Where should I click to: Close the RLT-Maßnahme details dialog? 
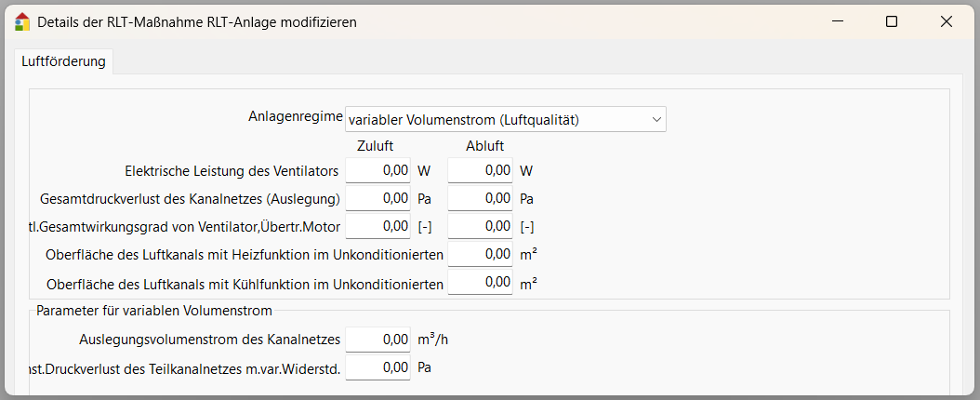click(x=947, y=21)
